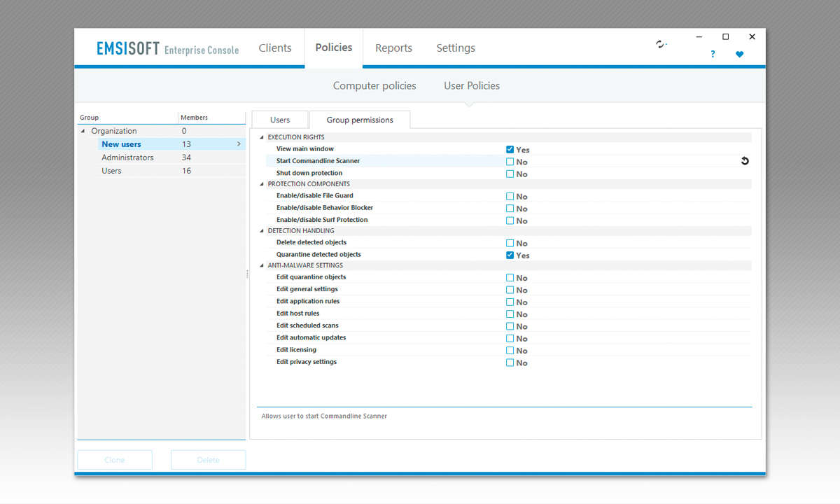Switch to Computer policies
The width and height of the screenshot is (840, 504).
click(x=374, y=85)
